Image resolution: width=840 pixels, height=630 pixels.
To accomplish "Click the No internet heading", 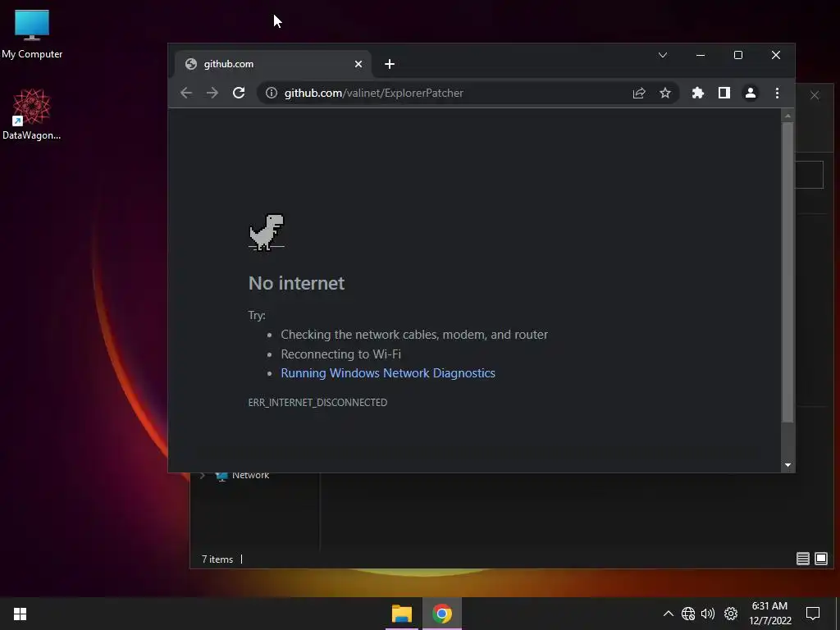I will pos(296,283).
